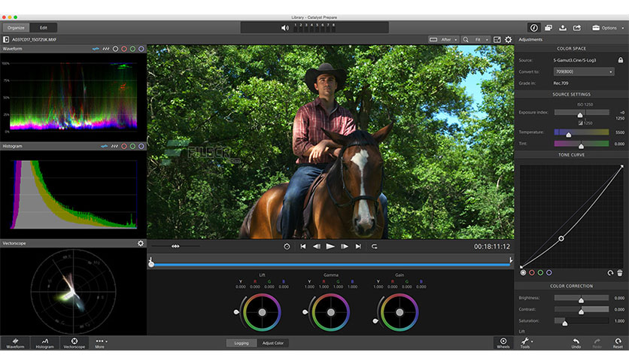Play the clip with the play button

330,247
